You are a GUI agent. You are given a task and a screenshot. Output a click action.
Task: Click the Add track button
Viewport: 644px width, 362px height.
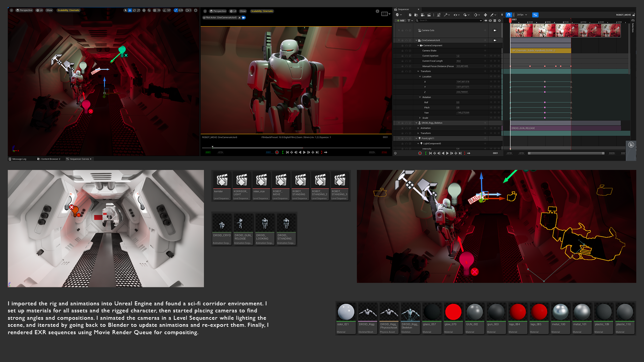click(400, 20)
